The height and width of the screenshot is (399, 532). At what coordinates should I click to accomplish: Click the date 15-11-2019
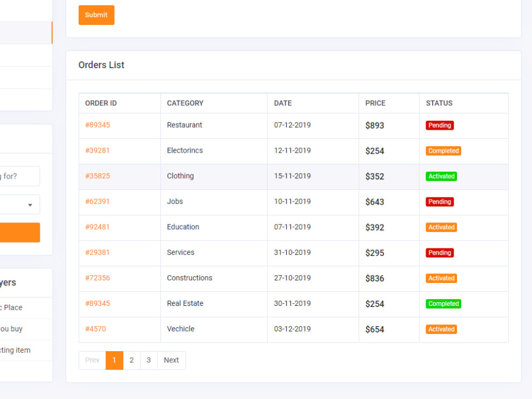[293, 176]
